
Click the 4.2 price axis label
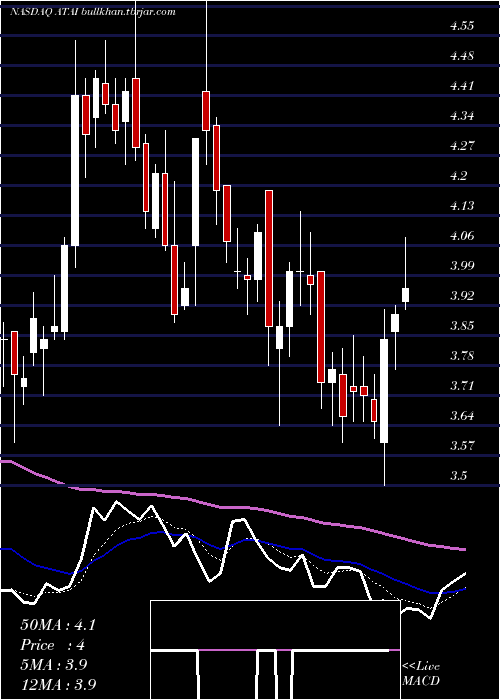coord(458,176)
